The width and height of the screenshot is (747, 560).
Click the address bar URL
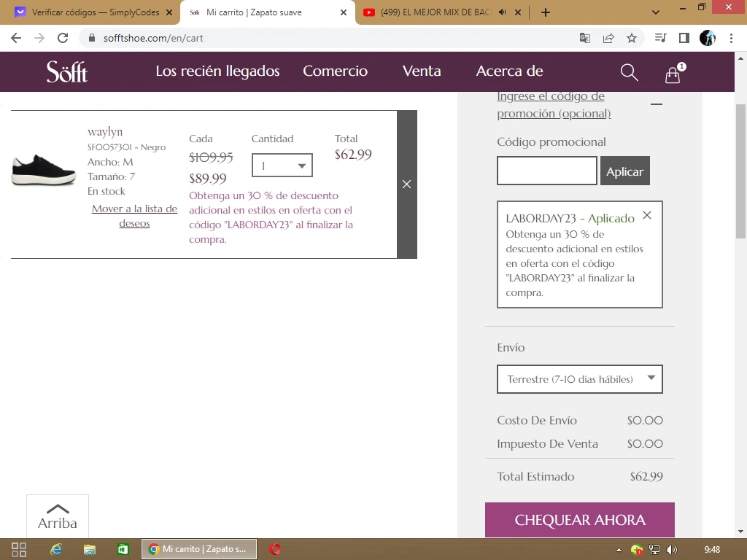coord(153,38)
